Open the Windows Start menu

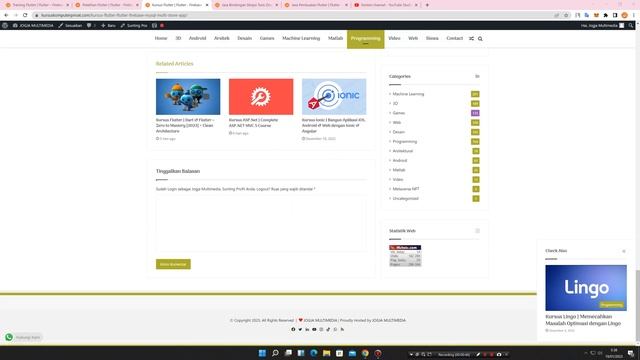coord(262,353)
